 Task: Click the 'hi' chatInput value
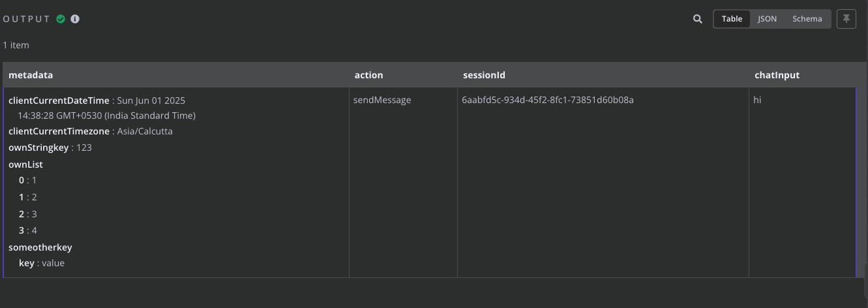tap(758, 100)
